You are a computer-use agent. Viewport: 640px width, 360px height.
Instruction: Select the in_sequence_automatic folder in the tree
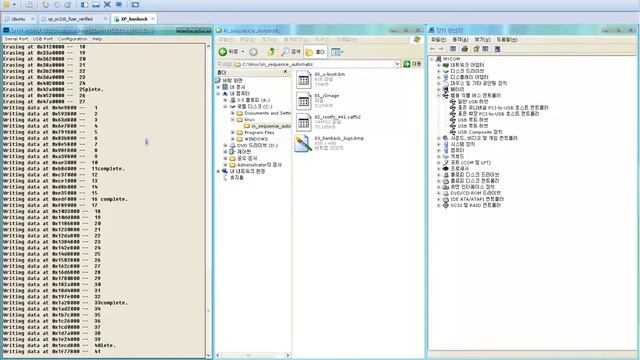[x=268, y=126]
